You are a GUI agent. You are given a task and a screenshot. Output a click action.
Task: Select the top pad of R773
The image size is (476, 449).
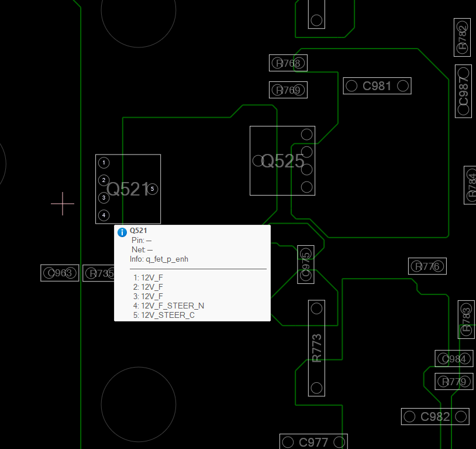click(x=317, y=309)
